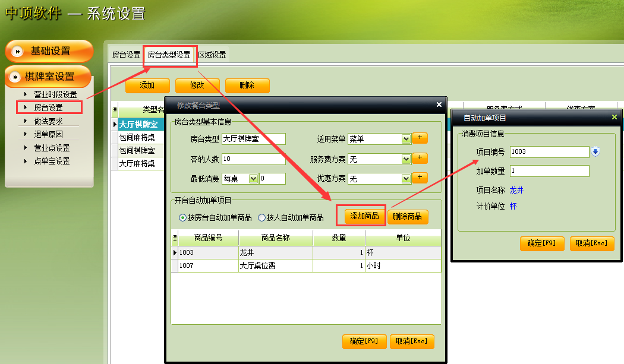Viewport: 624px width, 364px height.
Task: Confirm 自动加单项目 dialog with 确定[F9]
Action: point(542,243)
